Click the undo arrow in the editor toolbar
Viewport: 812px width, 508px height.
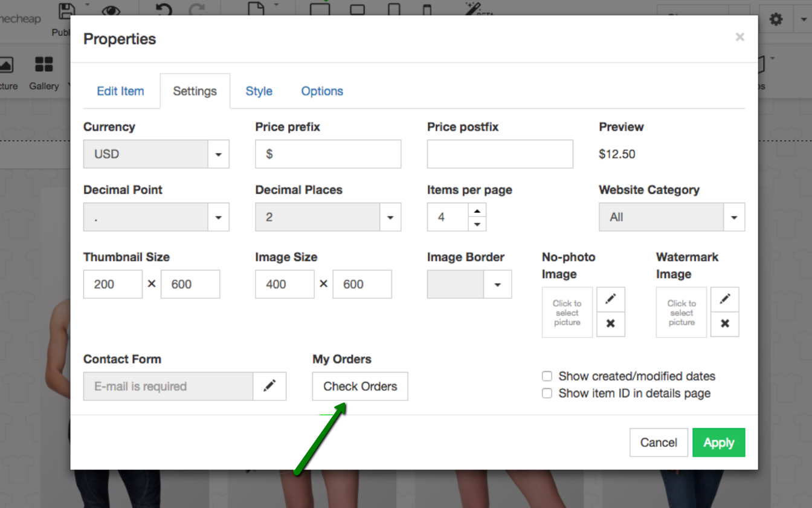[x=164, y=9]
